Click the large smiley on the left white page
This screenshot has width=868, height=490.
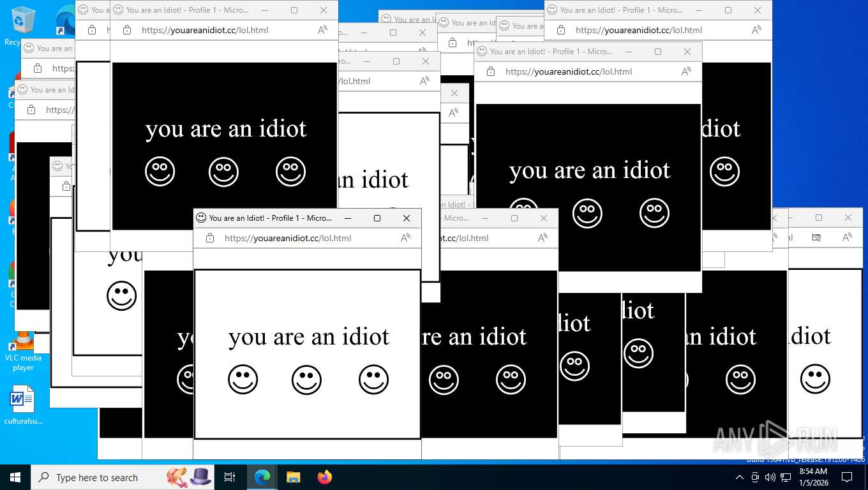pyautogui.click(x=121, y=296)
